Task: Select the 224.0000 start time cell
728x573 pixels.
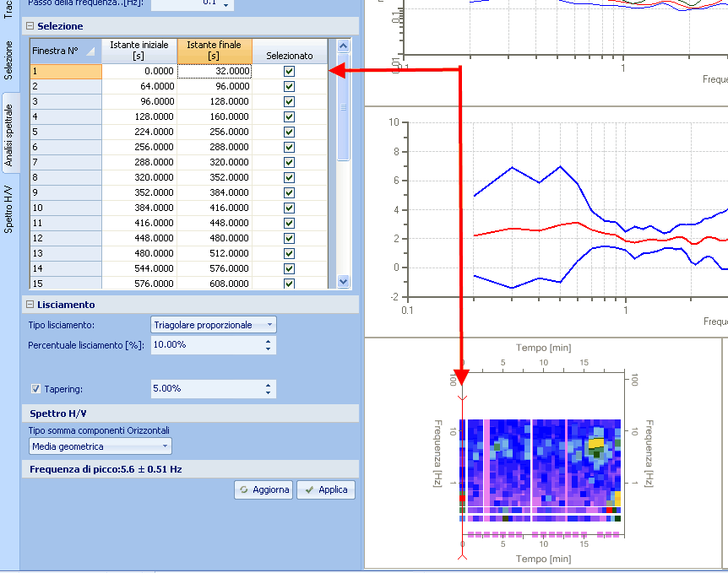Action: pos(139,132)
